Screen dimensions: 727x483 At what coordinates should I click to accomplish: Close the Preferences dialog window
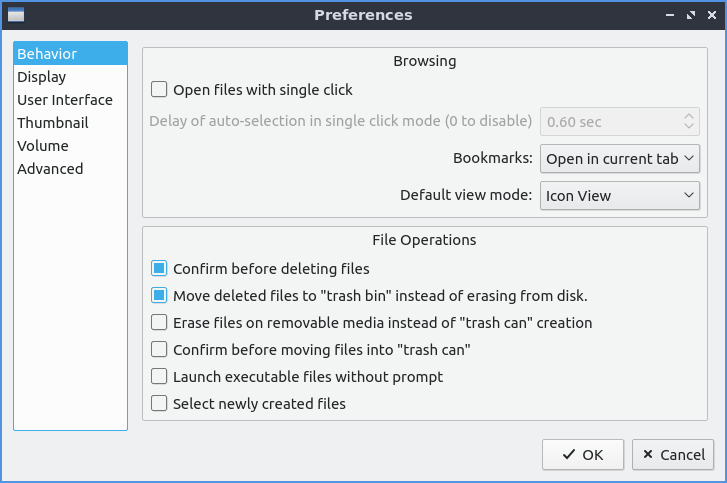point(711,15)
